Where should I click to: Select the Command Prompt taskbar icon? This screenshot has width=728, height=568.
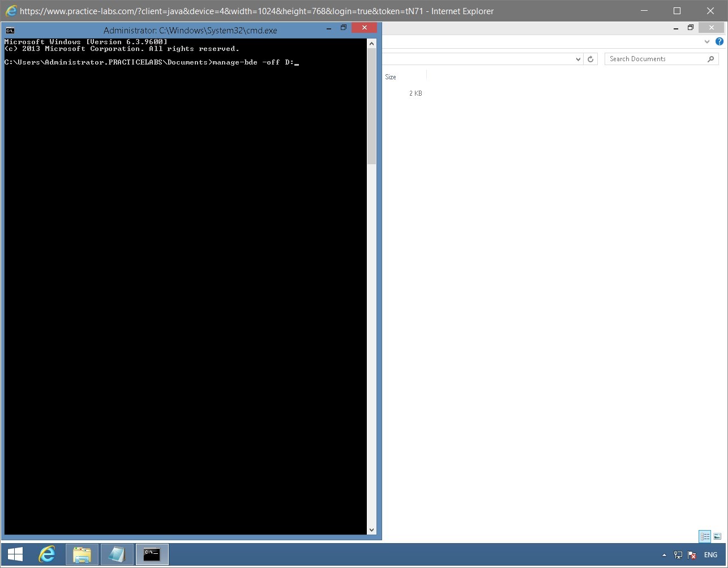click(x=151, y=554)
